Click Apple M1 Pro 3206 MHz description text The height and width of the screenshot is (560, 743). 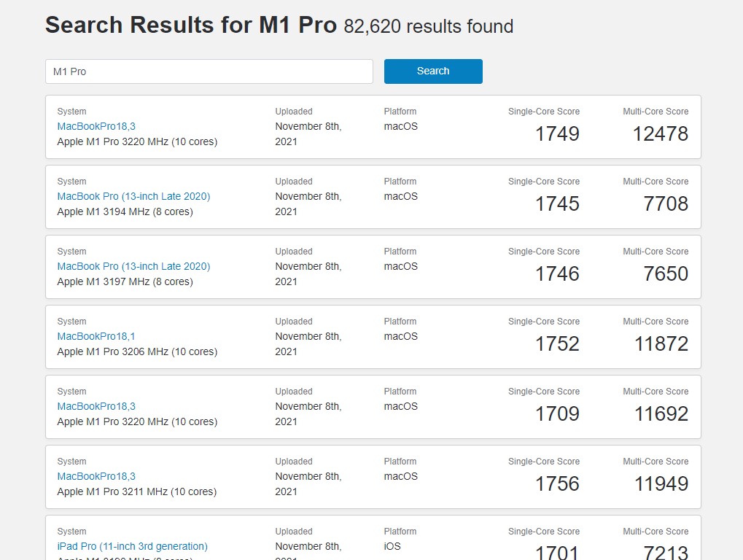point(137,351)
